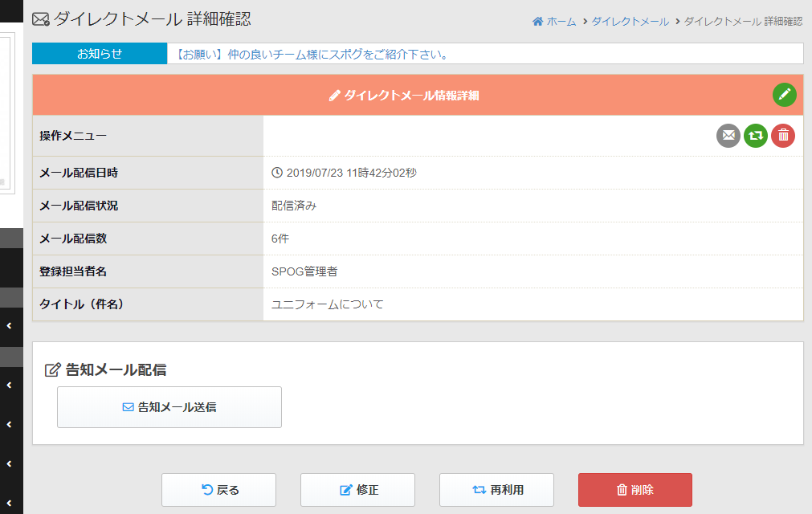Click the 再利用 button at the bottom
Screen dimensions: 812x514
[496, 490]
